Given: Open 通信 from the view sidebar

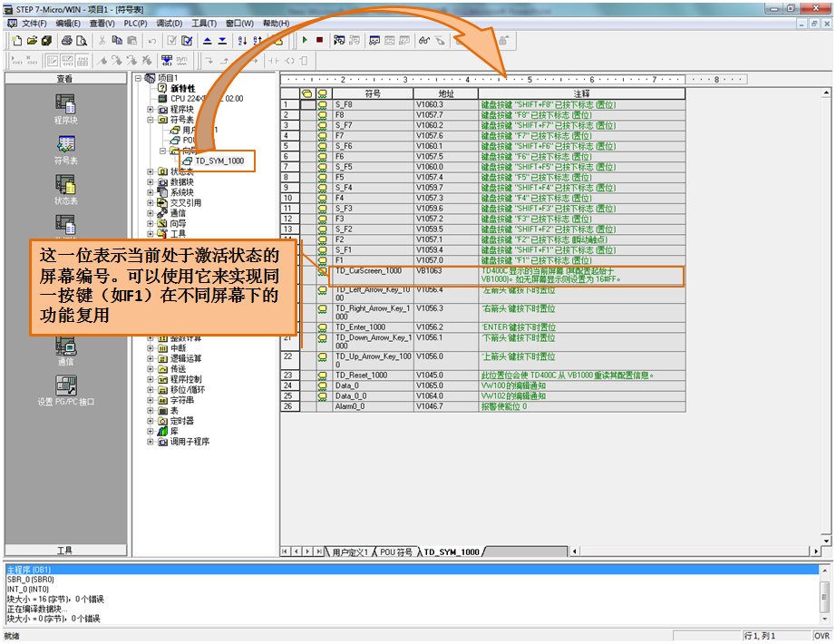Looking at the screenshot, I should tap(65, 352).
